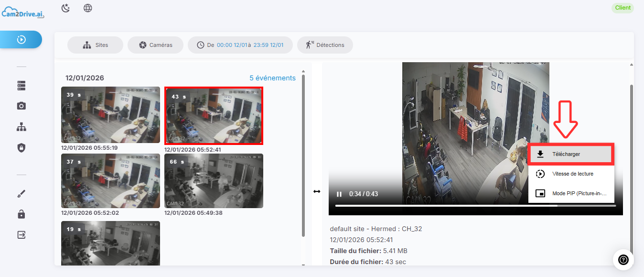Viewport: 644px width, 277px height.
Task: Select Télécharger in the video menu
Action: 571,154
